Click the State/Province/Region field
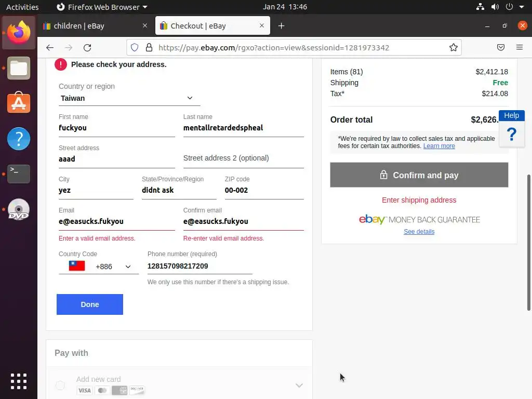 (179, 190)
